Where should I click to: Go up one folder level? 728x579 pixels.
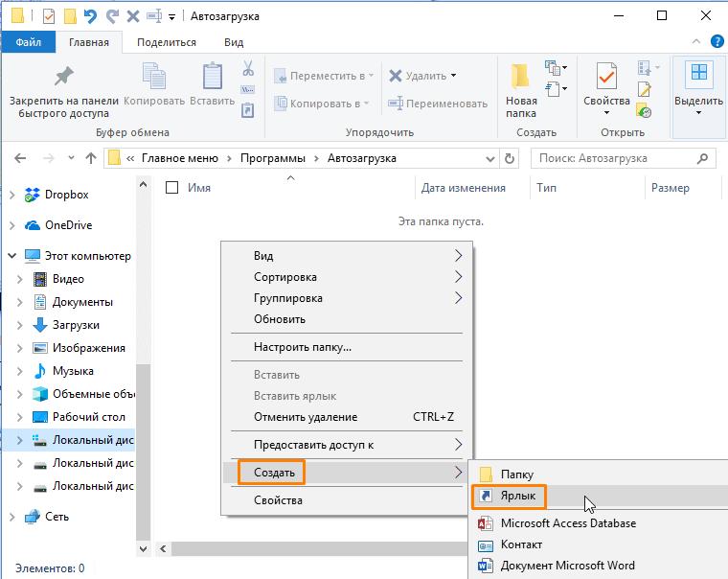coord(91,158)
